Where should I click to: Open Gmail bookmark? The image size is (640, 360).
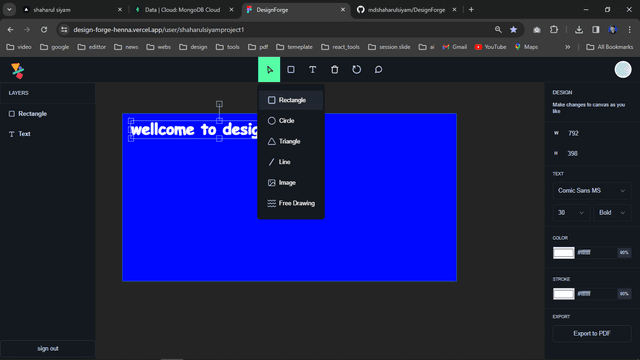click(x=455, y=47)
